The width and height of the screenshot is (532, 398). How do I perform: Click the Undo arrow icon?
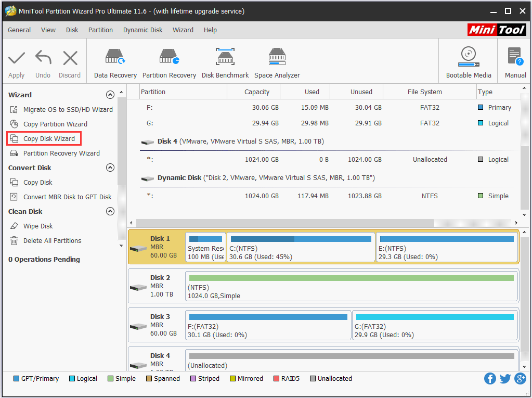(x=43, y=57)
